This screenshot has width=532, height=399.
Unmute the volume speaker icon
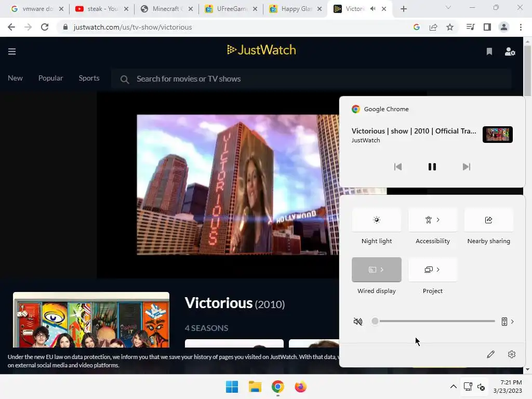pyautogui.click(x=357, y=321)
